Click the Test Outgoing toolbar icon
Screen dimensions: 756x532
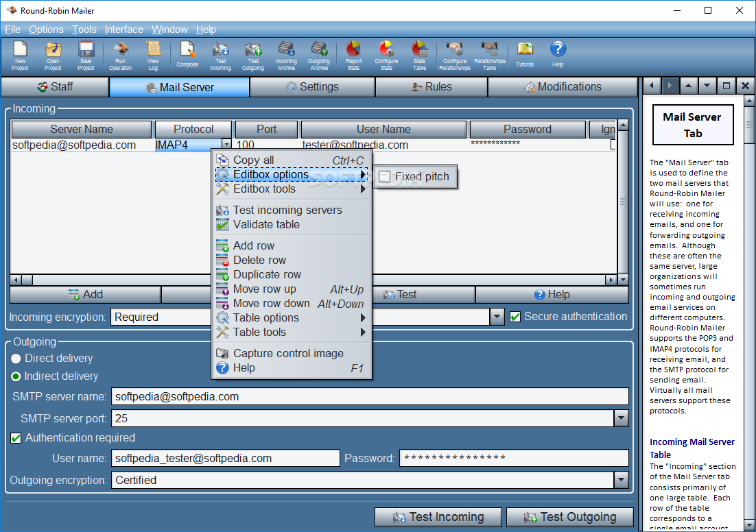click(253, 56)
